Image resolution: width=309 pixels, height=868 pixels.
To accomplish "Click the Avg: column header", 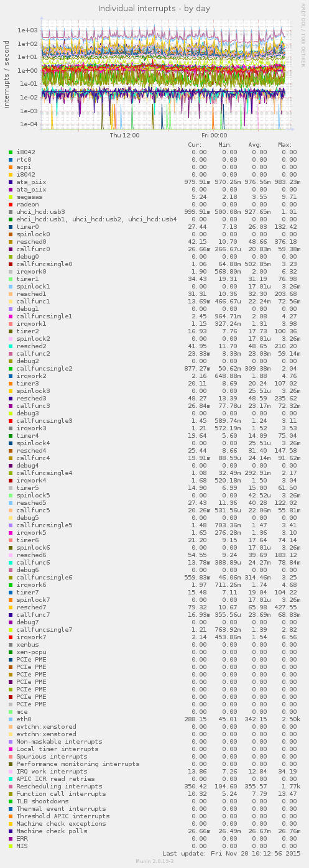I will 256,145.
